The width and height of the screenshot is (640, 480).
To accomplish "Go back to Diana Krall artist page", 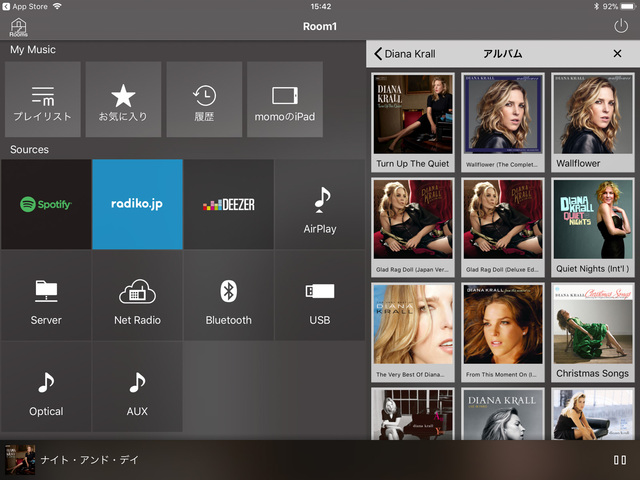I will pos(404,54).
